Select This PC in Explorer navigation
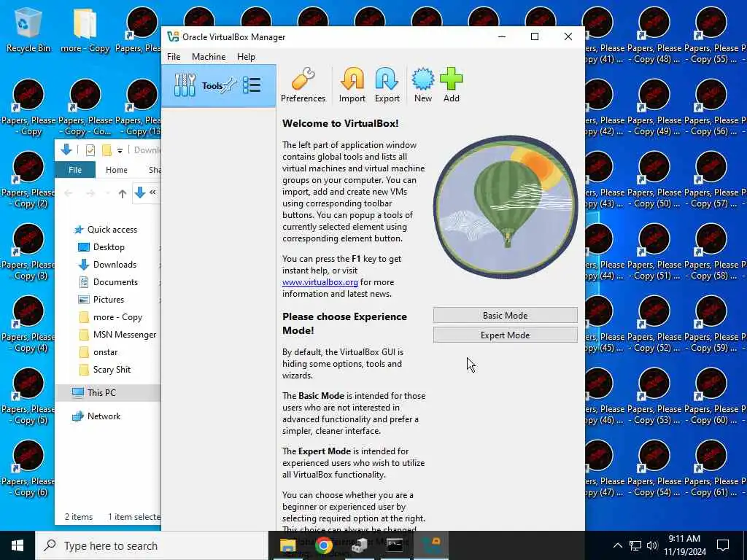 [101, 393]
